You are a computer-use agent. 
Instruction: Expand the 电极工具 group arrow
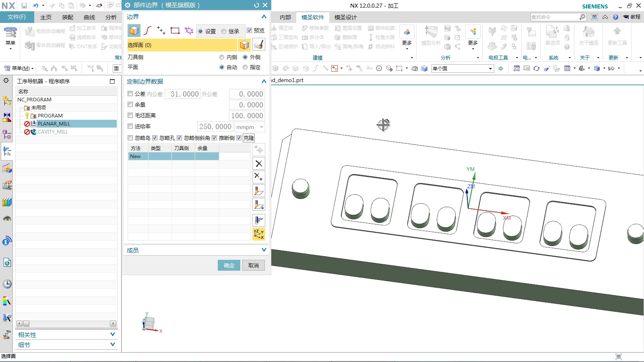(517, 58)
